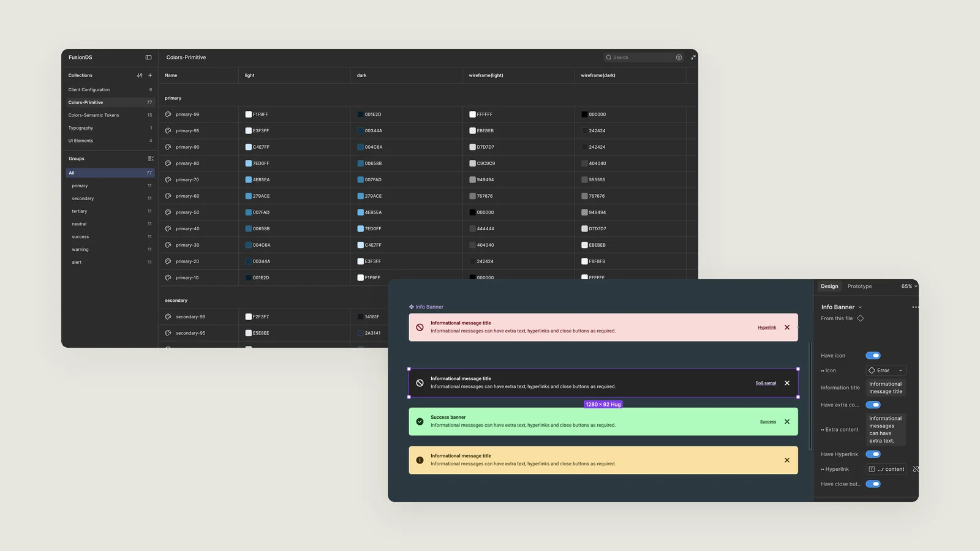Select the alert group in sidebar

110,262
